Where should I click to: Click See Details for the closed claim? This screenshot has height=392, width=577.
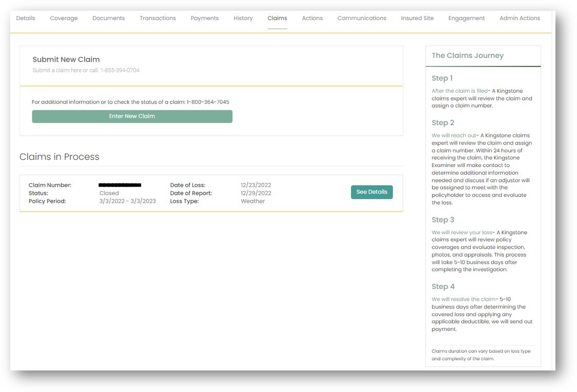(372, 192)
